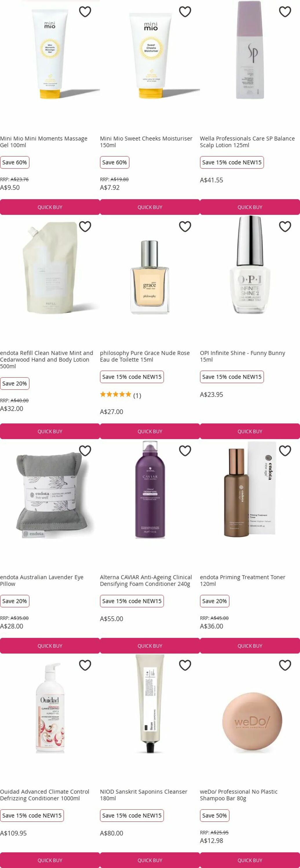Screen dimensions: 300x868
Task: Select the Save 15% code NEW15 badge on Alterna
Action: tap(132, 601)
